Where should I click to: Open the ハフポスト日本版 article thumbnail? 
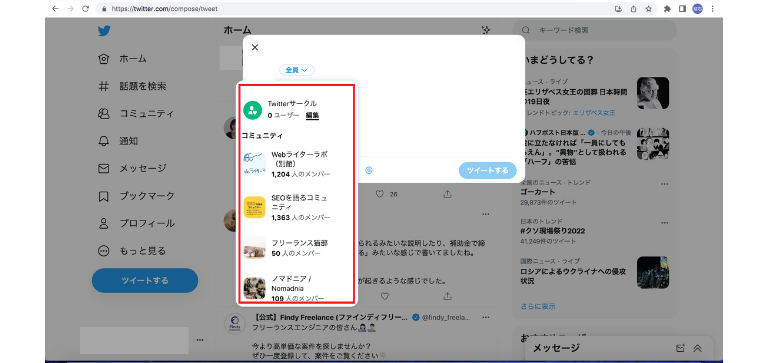coord(652,145)
